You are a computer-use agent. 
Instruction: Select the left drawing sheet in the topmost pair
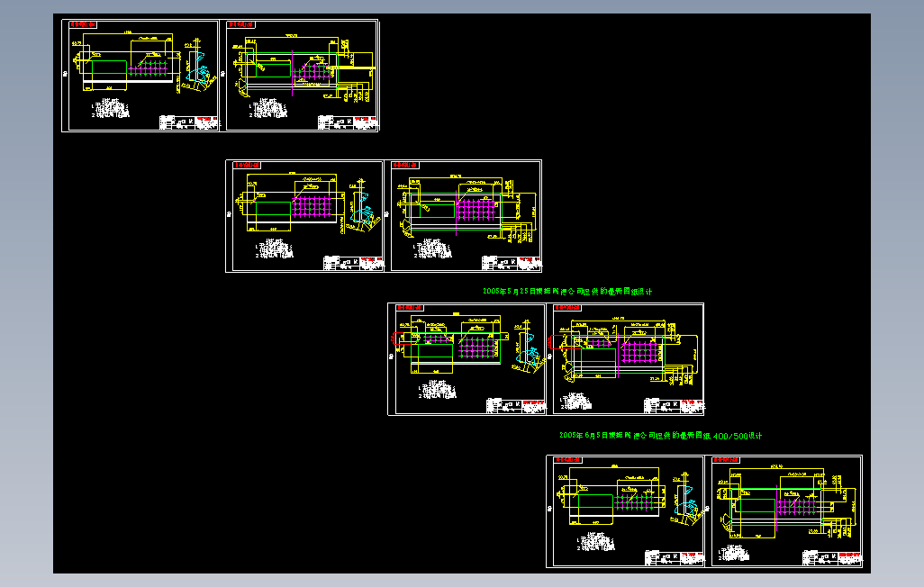[140, 76]
